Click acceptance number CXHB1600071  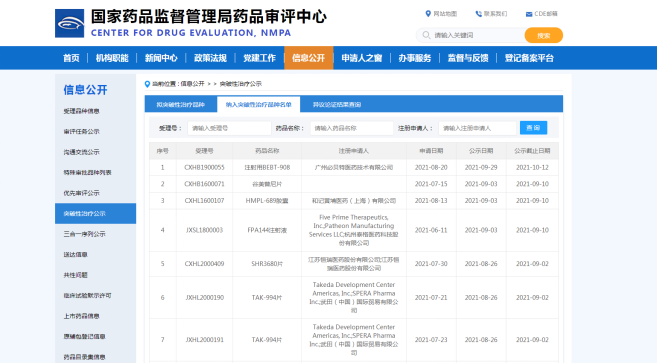[x=204, y=184]
